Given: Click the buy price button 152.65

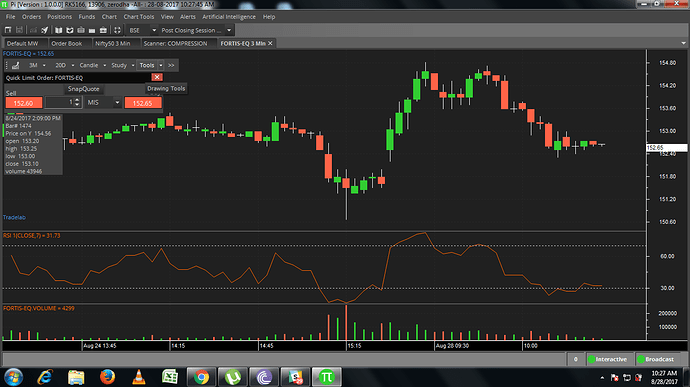Looking at the screenshot, I should (143, 103).
